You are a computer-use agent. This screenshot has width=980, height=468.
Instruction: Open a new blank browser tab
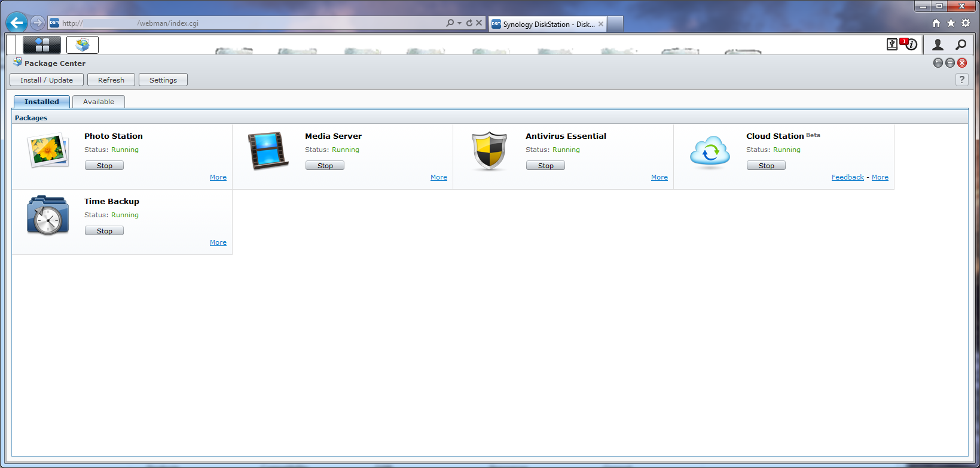(x=615, y=24)
